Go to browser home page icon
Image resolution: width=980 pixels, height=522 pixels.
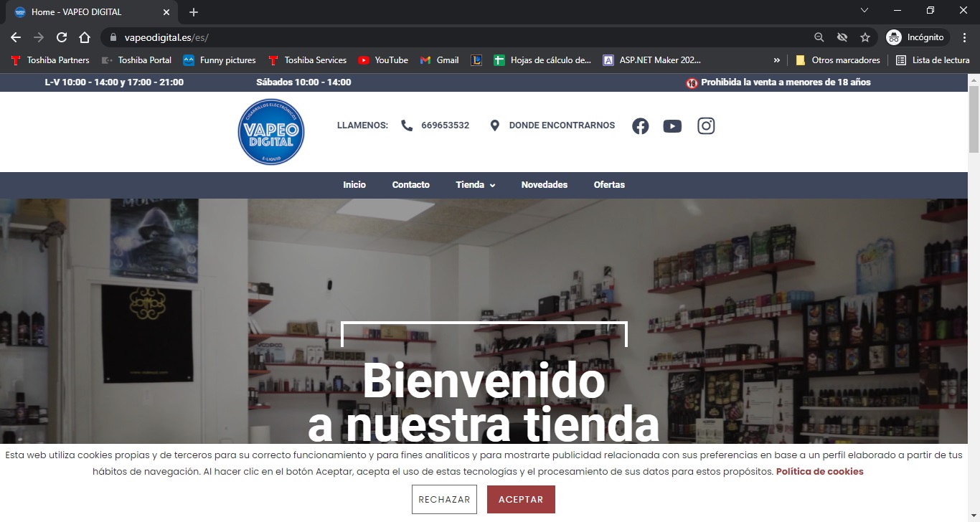85,37
